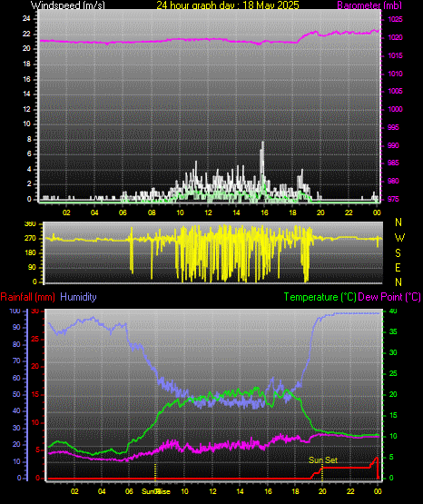423x504 pixels.
Task: Select the Humidity legend label
Action: (x=78, y=297)
